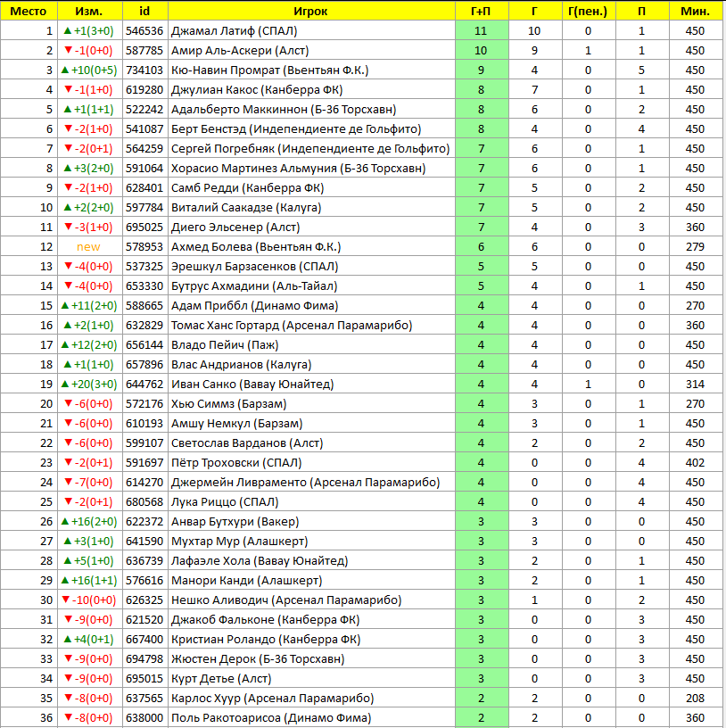
Task: Click the 'Мин.' column header
Action: tap(696, 11)
